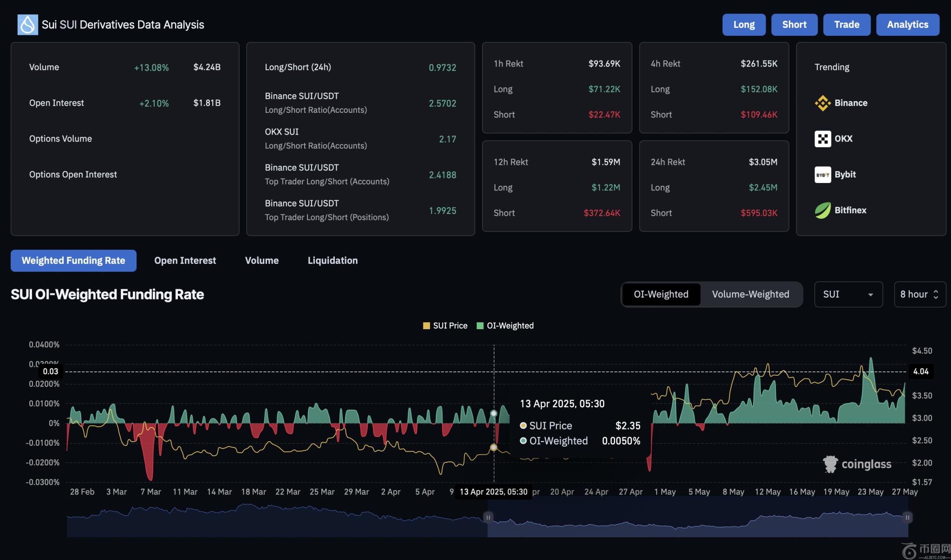The image size is (951, 560).
Task: Switch to Volume-Weighted funding rate
Action: point(750,294)
